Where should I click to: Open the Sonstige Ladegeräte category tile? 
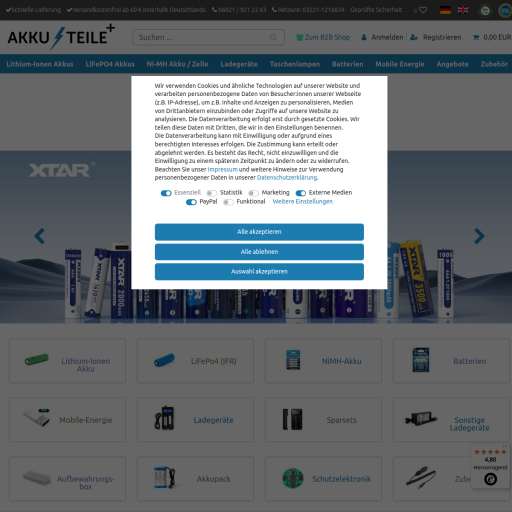tap(452, 420)
